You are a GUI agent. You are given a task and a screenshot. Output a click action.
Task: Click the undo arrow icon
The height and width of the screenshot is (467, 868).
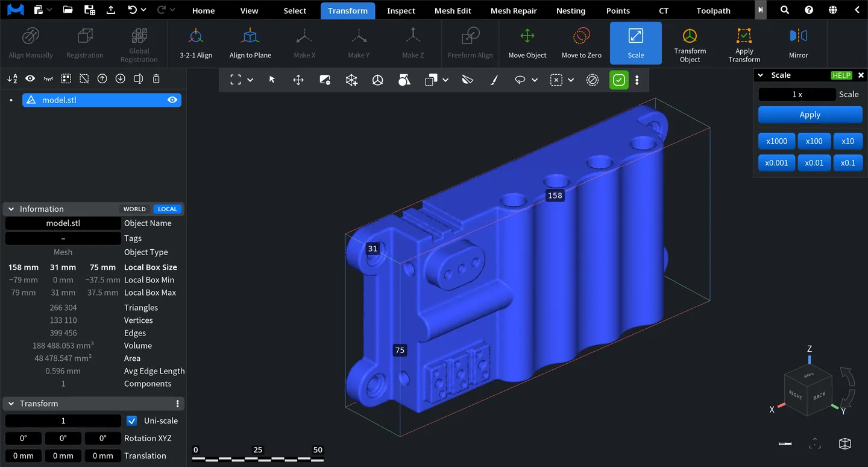[x=133, y=10]
